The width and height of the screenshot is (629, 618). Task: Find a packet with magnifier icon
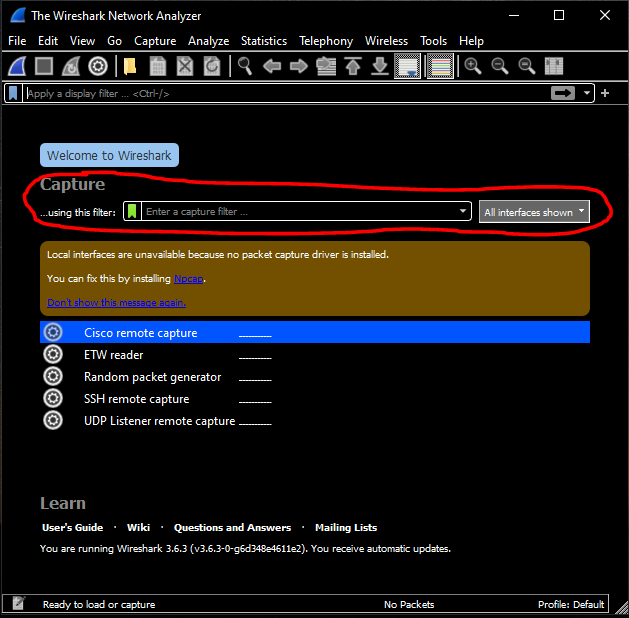(245, 66)
